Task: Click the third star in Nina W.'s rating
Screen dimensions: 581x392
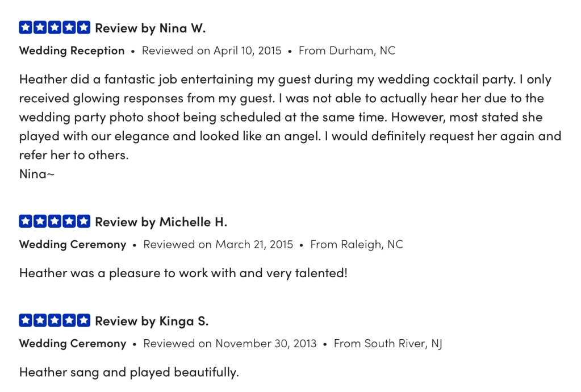Action: pyautogui.click(x=55, y=27)
